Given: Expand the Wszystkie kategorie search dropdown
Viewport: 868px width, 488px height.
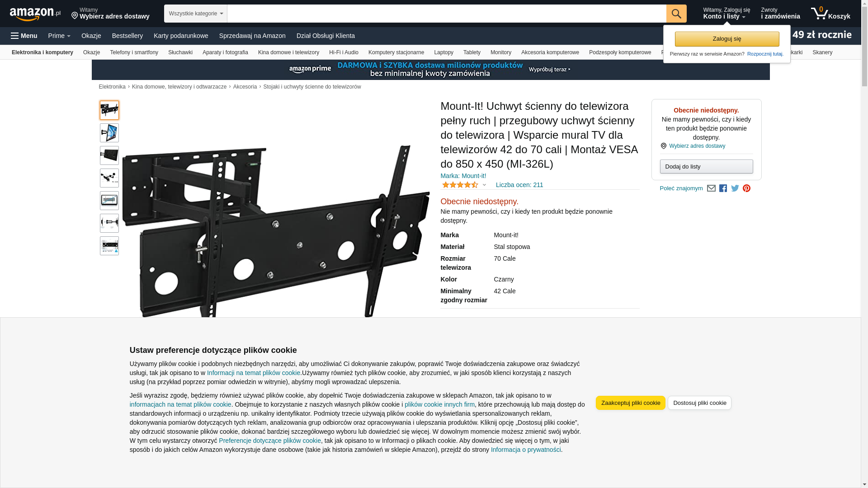Looking at the screenshot, I should coord(196,14).
